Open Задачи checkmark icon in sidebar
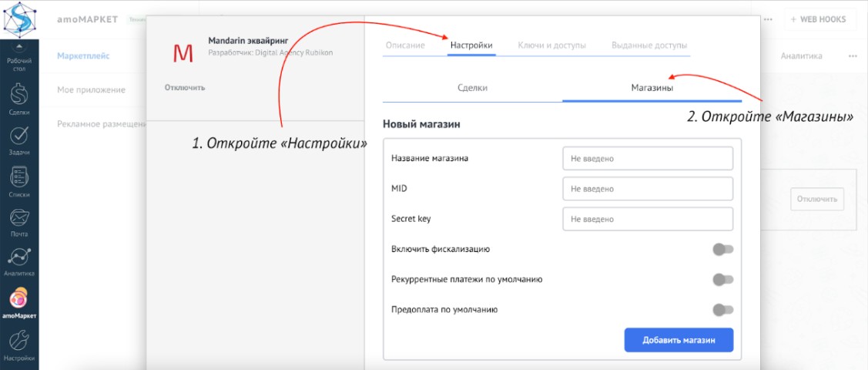Image resolution: width=868 pixels, height=370 pixels. point(19,140)
